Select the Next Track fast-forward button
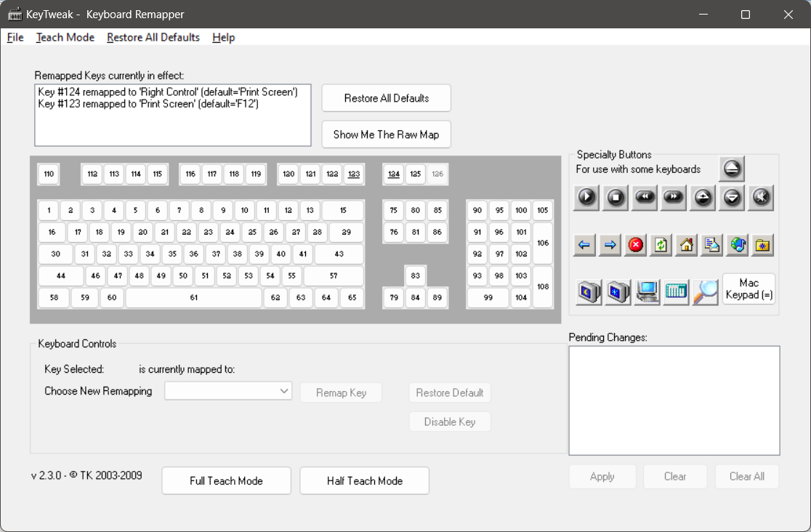811x532 pixels. pos(674,197)
